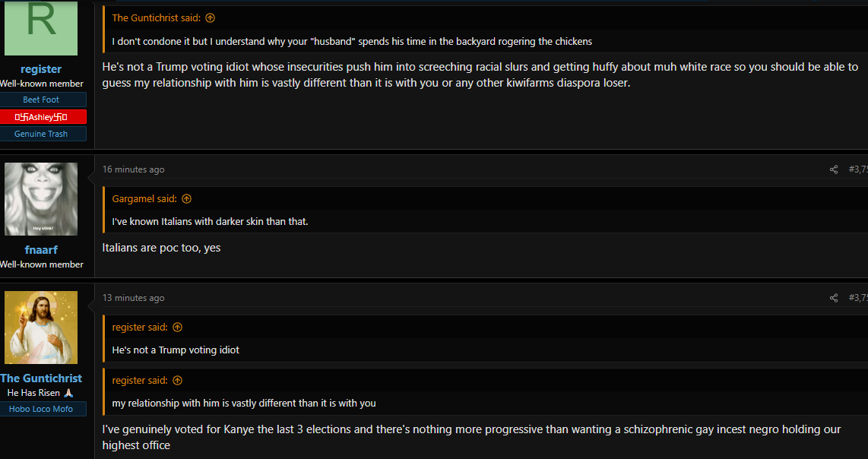The width and height of the screenshot is (868, 459).
Task: Visit register's username link
Action: [41, 69]
